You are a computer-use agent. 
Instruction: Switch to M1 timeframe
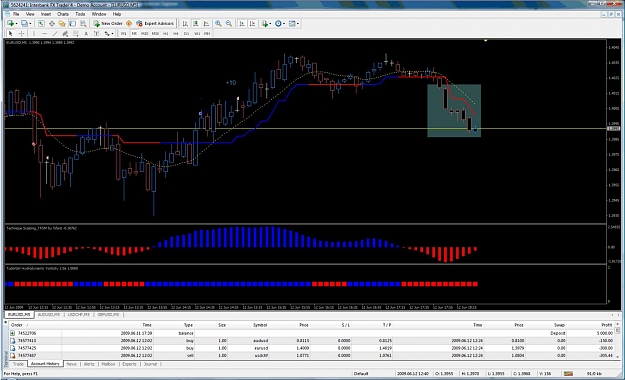pyautogui.click(x=124, y=33)
